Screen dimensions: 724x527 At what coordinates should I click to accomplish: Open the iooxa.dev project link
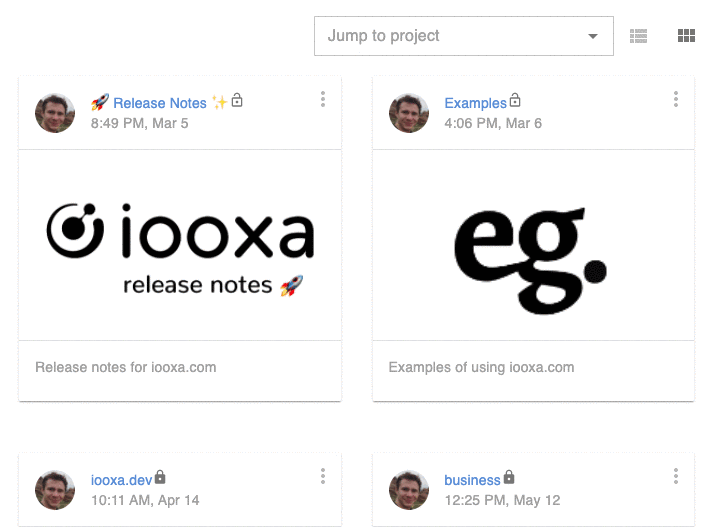click(121, 480)
